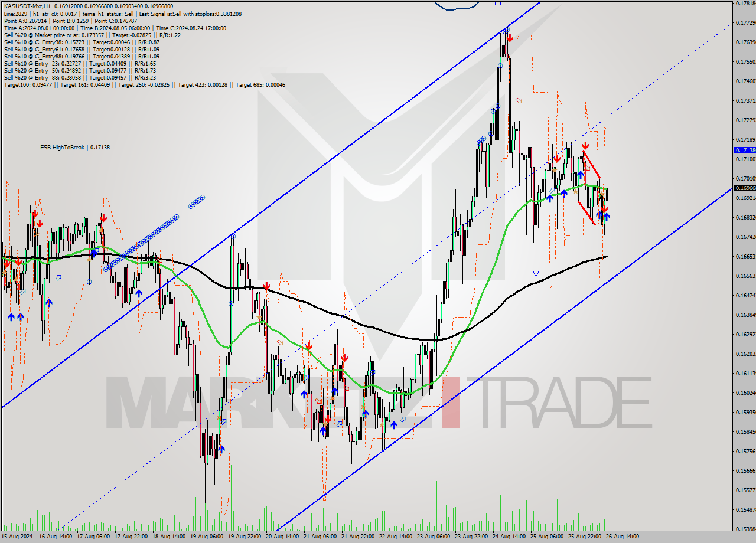
Task: Click the '16 Aug 14:00' time axis label
Action: tap(56, 537)
